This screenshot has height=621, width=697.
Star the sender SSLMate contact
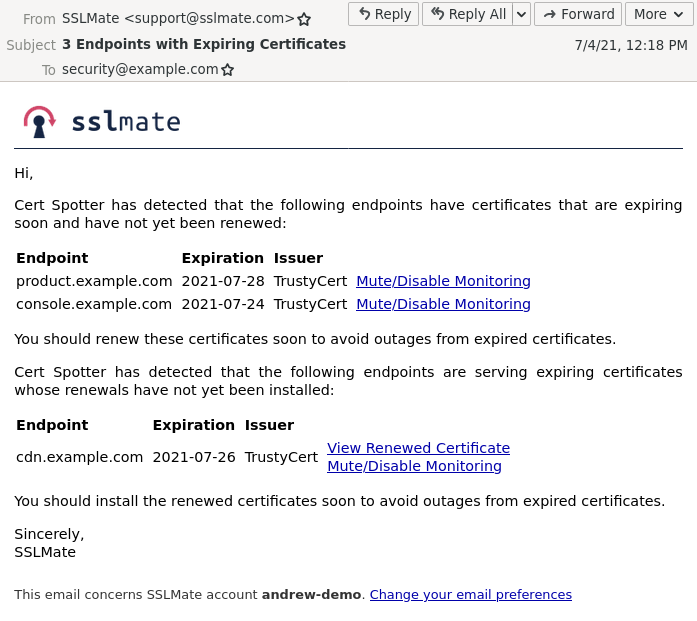point(304,19)
